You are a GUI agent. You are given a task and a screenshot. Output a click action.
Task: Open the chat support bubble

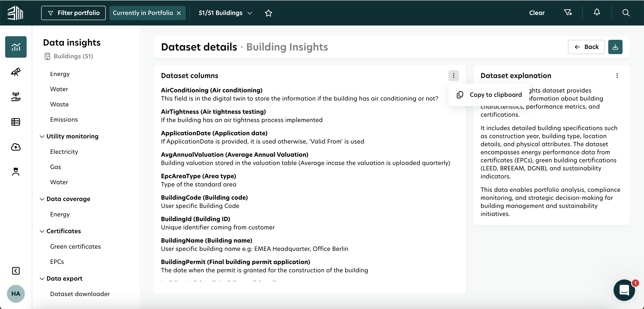point(624,290)
